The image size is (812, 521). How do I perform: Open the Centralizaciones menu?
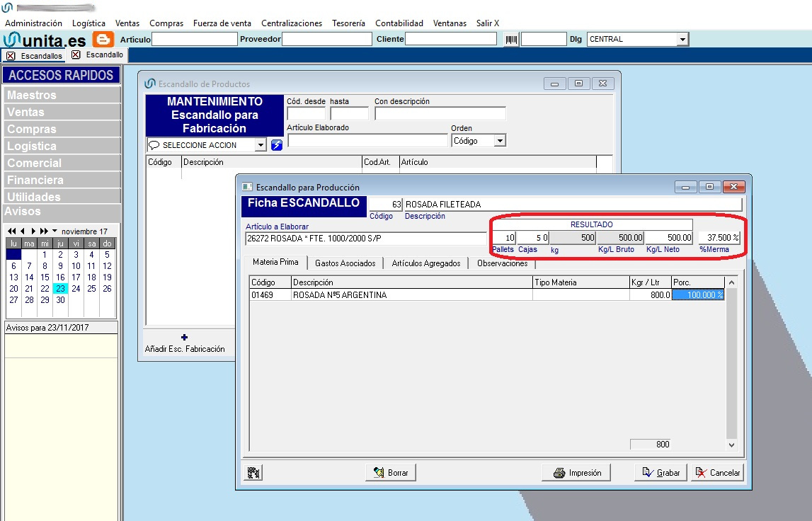pyautogui.click(x=292, y=23)
